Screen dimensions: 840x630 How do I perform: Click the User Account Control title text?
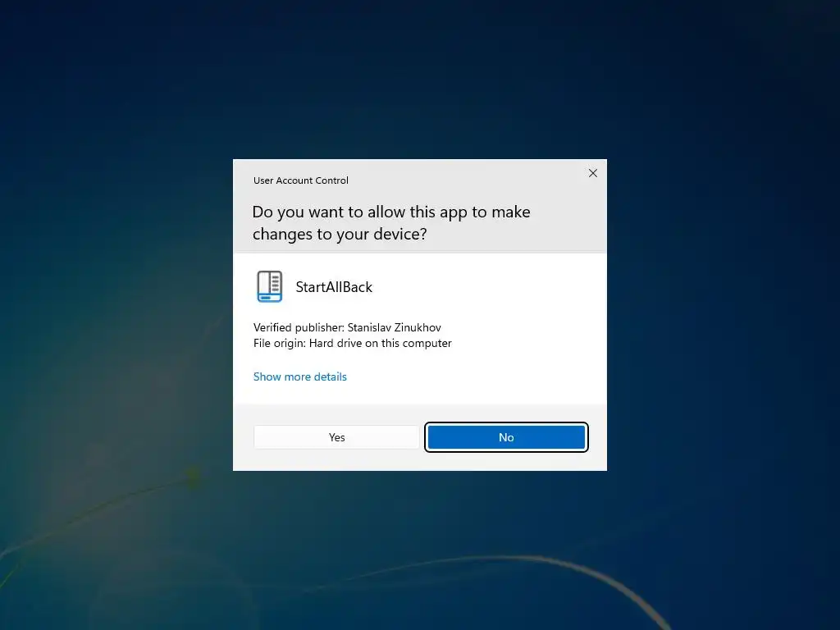300,180
